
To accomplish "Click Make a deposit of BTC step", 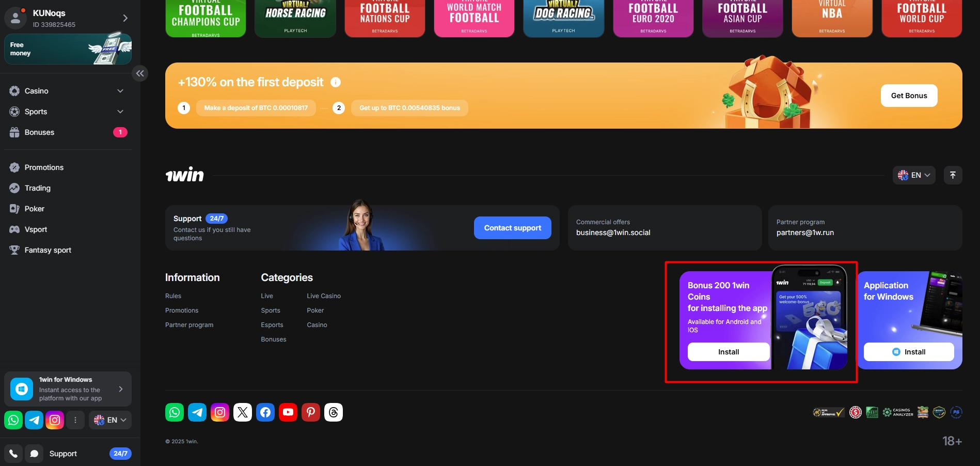I will pyautogui.click(x=256, y=108).
